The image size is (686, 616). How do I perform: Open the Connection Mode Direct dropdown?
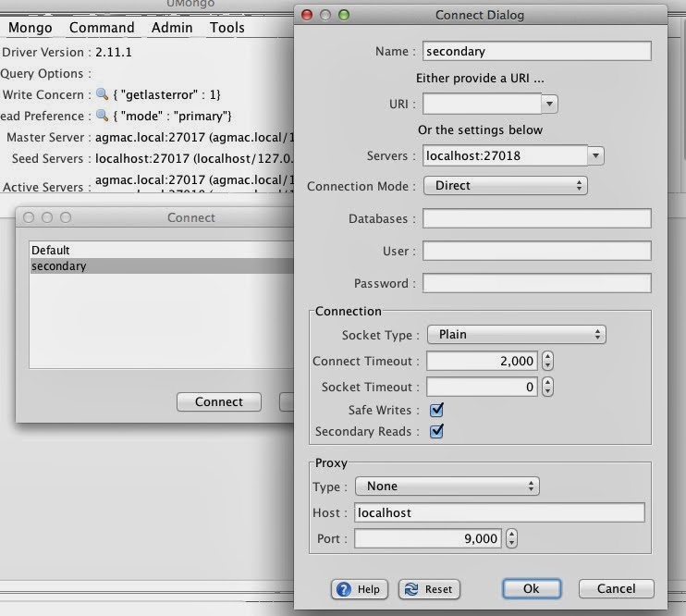tap(506, 186)
